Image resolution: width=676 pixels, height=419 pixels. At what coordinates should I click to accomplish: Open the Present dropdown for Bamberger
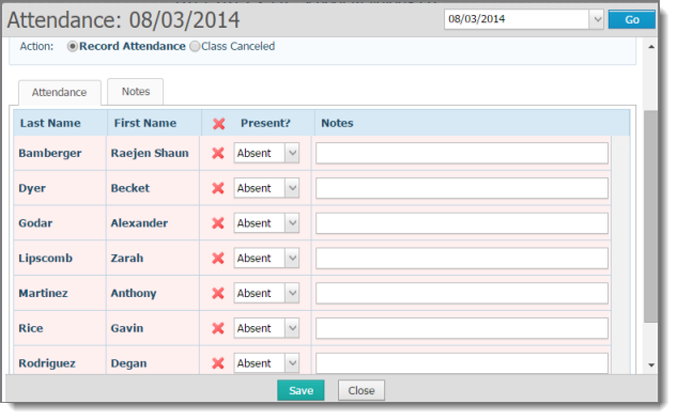click(266, 153)
